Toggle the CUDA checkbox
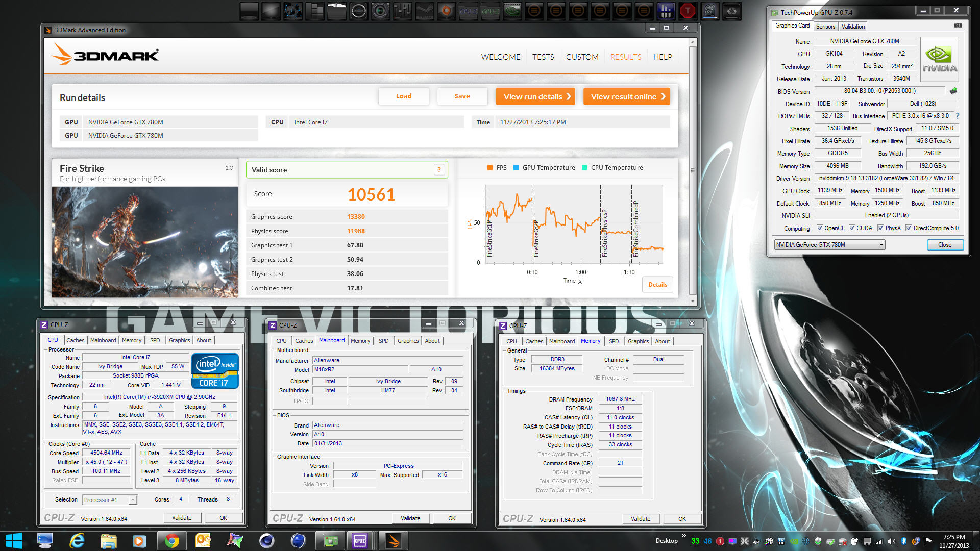980x551 pixels. click(x=852, y=228)
